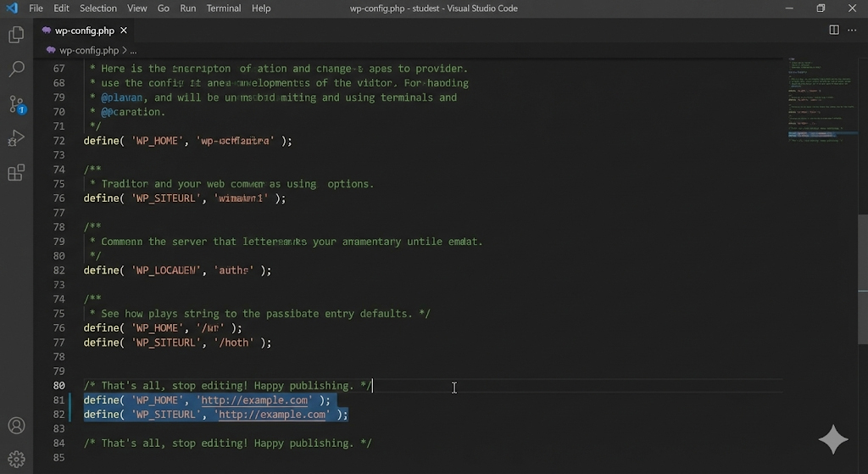Open the editor More Actions ellipsis
Image resolution: width=868 pixels, height=474 pixels.
852,30
